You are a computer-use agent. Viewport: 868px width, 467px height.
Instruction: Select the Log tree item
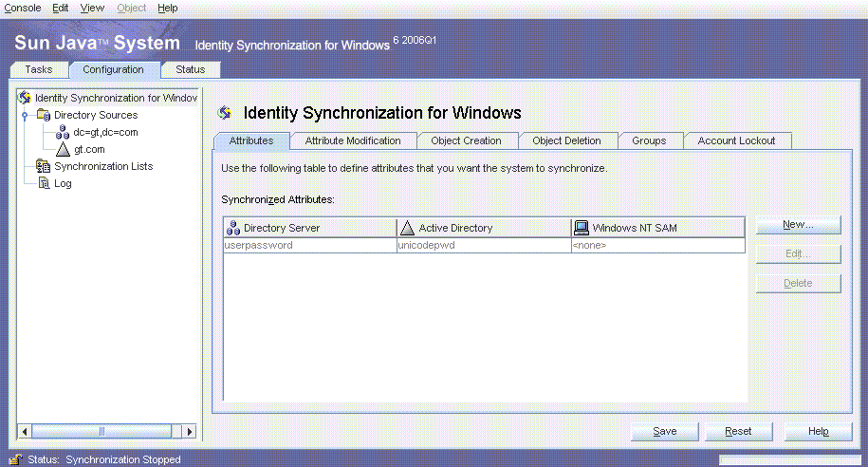pos(63,183)
